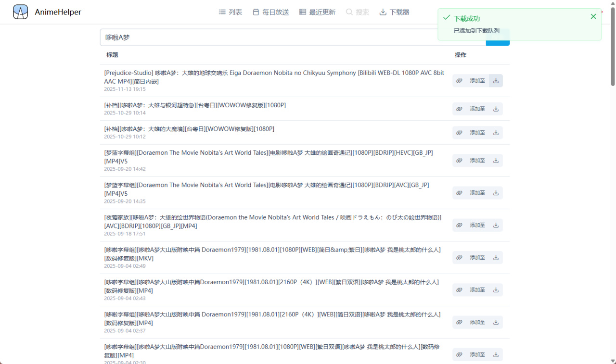Download the 1080P 繁日双语 MP4 release

(x=496, y=354)
